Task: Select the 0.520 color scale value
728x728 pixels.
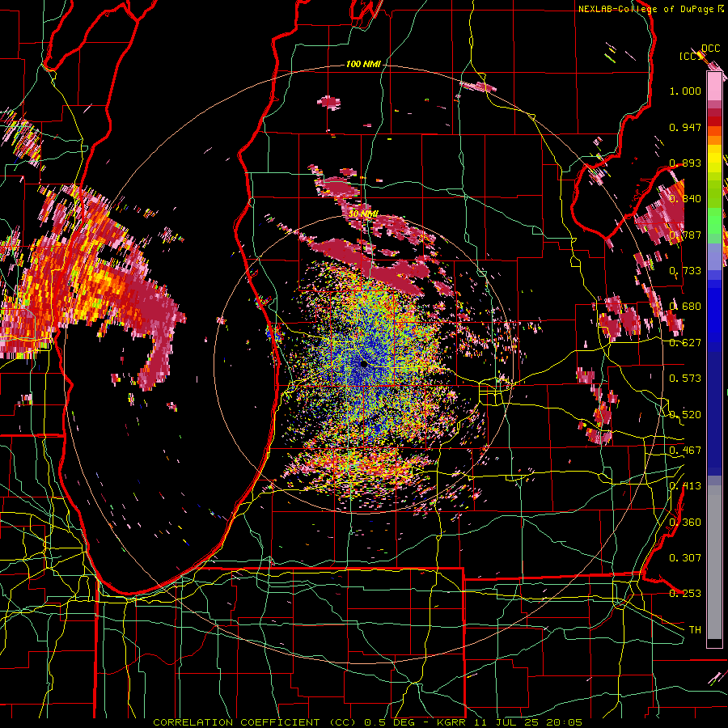Action: (685, 415)
